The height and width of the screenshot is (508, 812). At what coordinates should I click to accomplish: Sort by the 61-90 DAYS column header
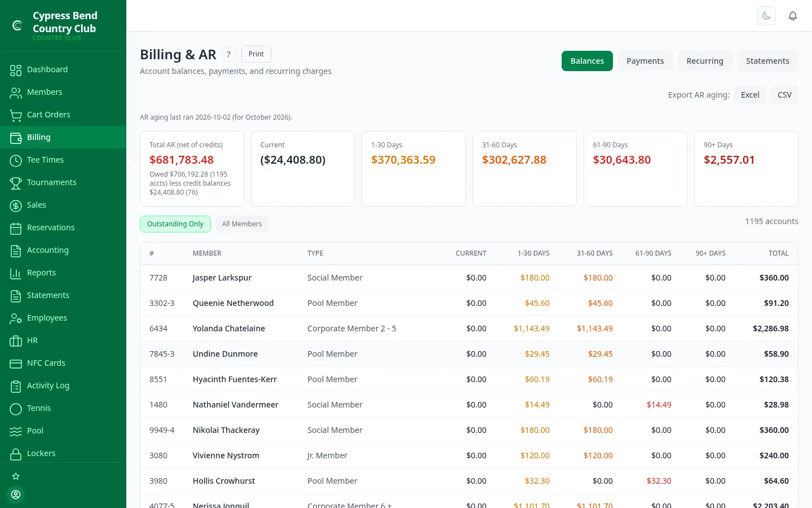(653, 253)
